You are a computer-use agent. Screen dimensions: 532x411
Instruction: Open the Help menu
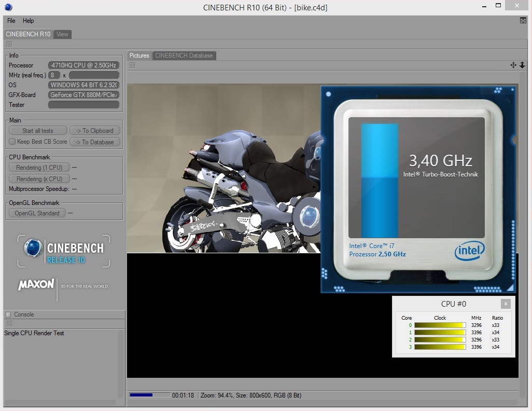tap(28, 21)
